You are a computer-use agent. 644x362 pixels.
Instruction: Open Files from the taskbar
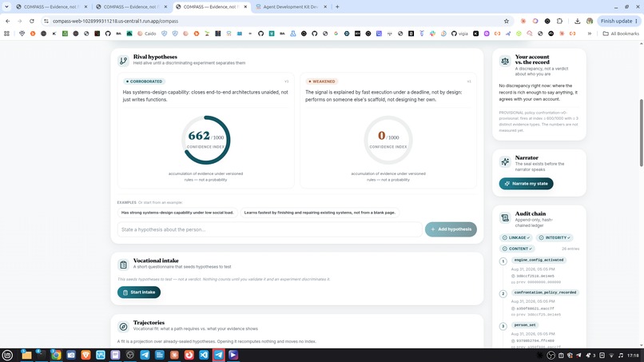pos(26,355)
